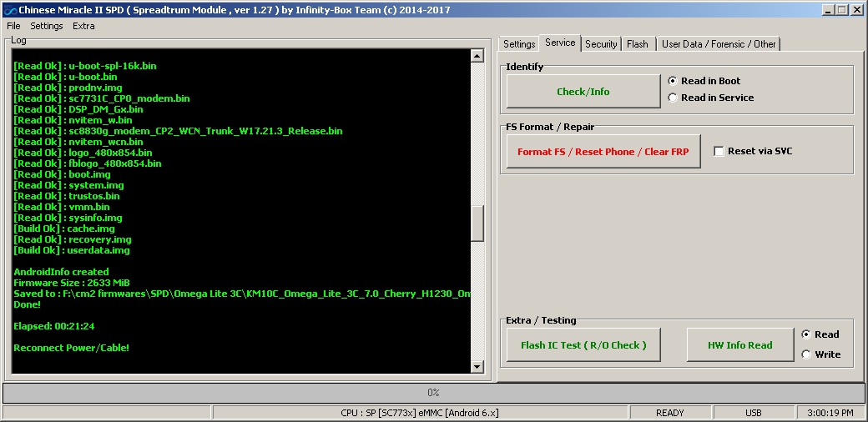This screenshot has height=422, width=868.
Task: Click log line sysinfo.img
Action: pyautogui.click(x=68, y=218)
